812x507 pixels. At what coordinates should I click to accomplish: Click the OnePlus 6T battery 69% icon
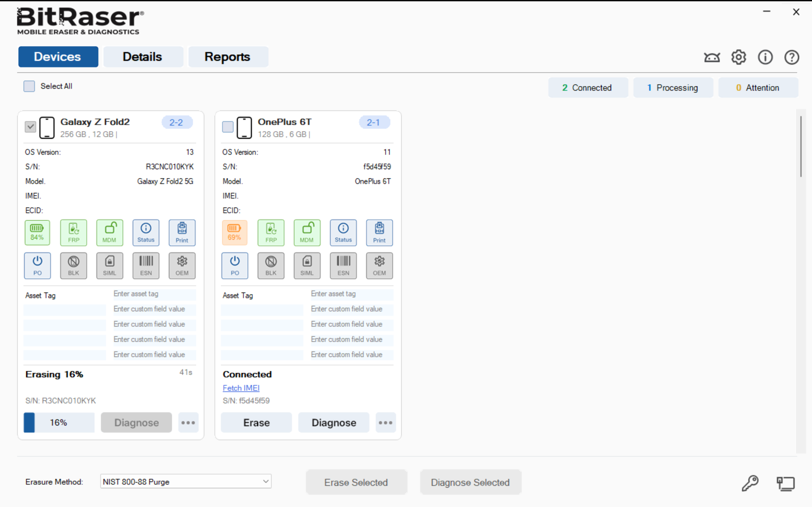tap(235, 233)
